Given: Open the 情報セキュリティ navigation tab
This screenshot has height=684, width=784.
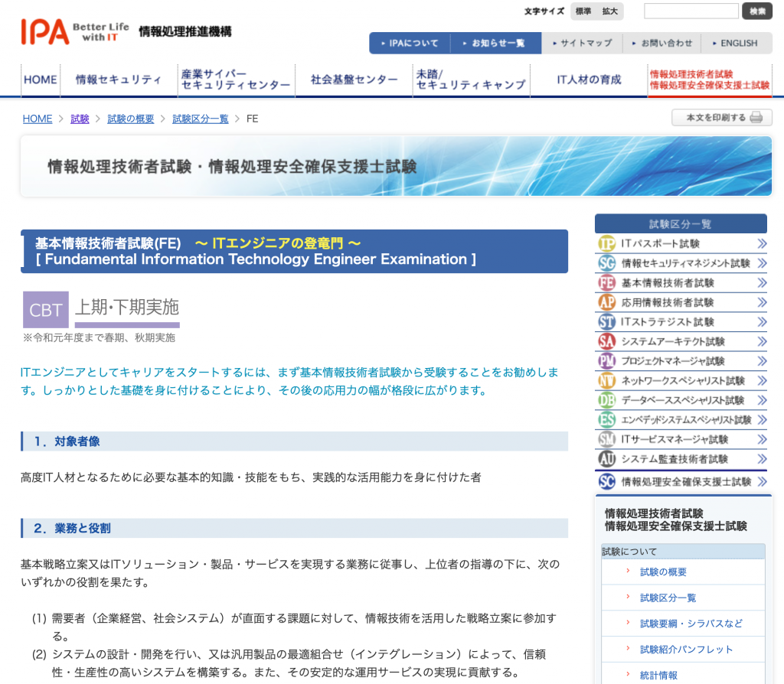Looking at the screenshot, I should click(x=119, y=80).
